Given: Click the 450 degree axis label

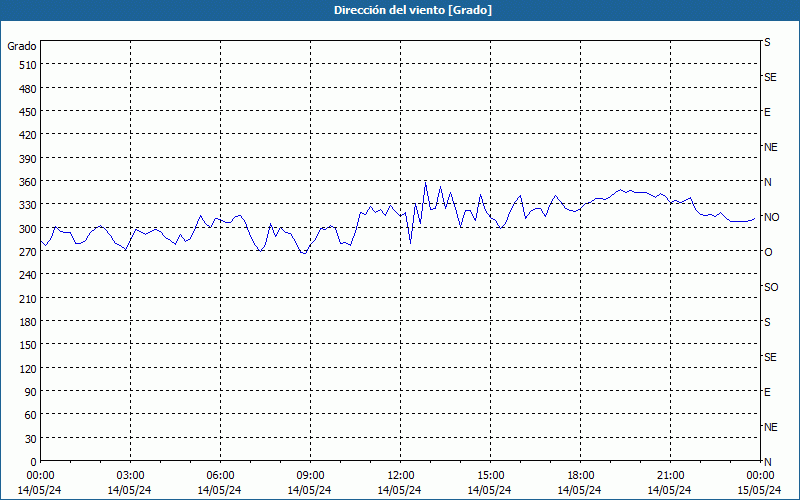Looking at the screenshot, I should click(x=28, y=112).
